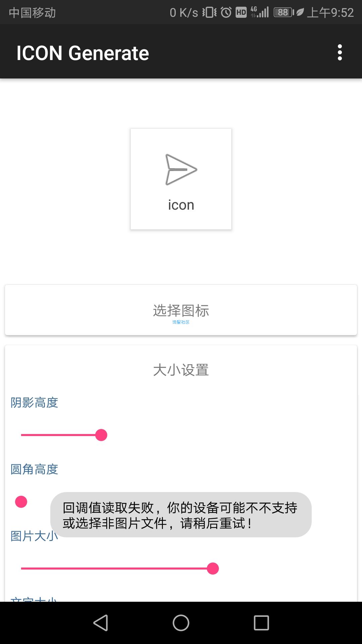Image resolution: width=362 pixels, height=644 pixels.
Task: Tap the HD status bar icon
Action: pos(241,12)
